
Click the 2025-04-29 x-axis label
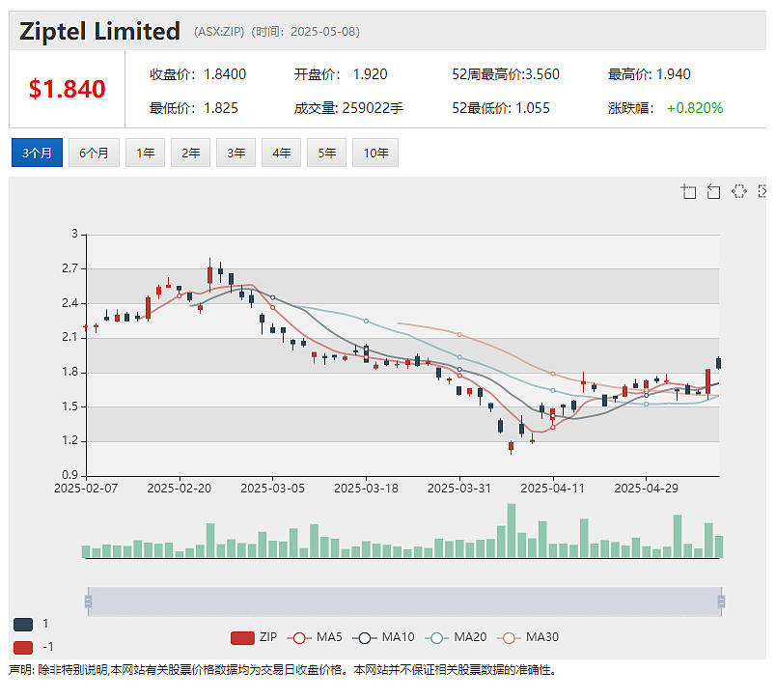pyautogui.click(x=647, y=489)
